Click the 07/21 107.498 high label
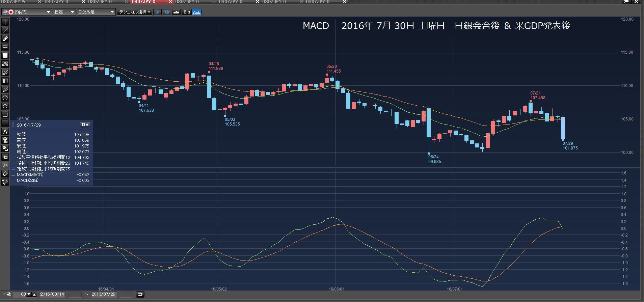The height and width of the screenshot is (302, 644). (537, 95)
